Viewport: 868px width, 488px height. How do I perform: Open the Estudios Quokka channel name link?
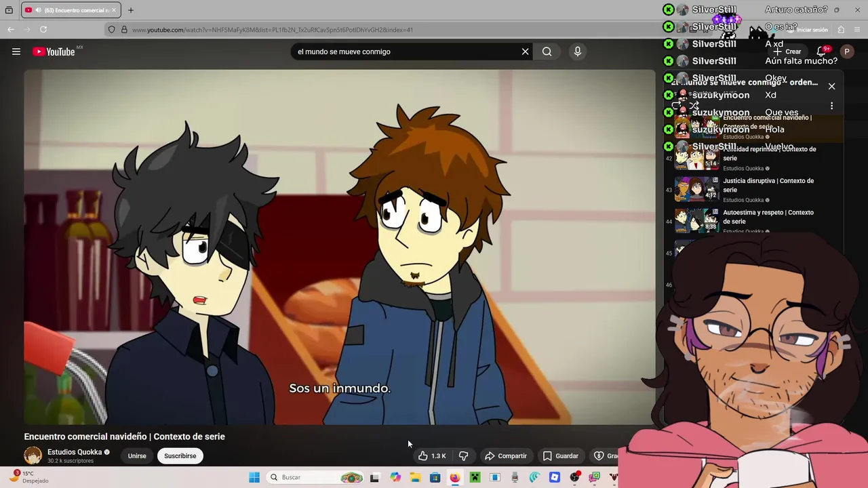(x=75, y=452)
